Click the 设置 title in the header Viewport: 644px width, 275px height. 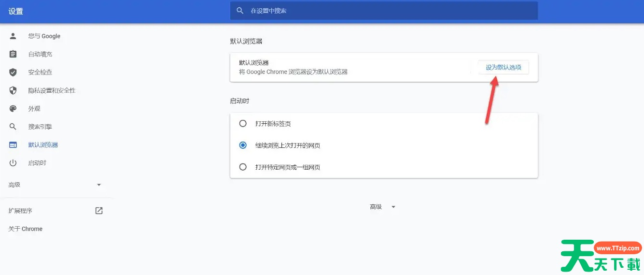(16, 11)
